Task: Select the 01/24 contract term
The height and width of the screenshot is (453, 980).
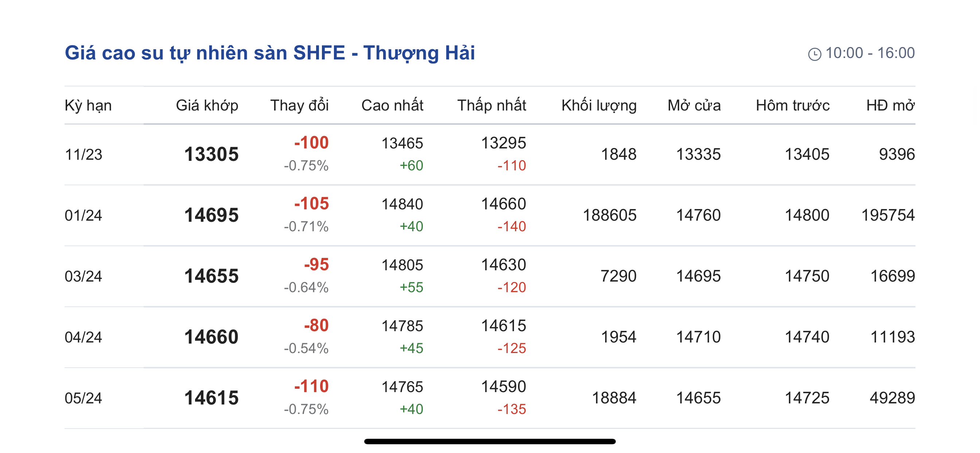Action: point(83,216)
